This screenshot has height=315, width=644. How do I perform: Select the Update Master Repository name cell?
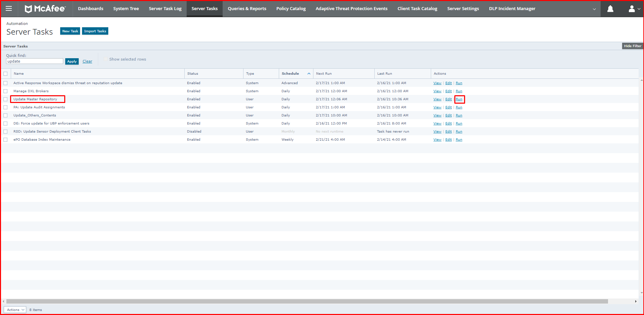point(35,99)
